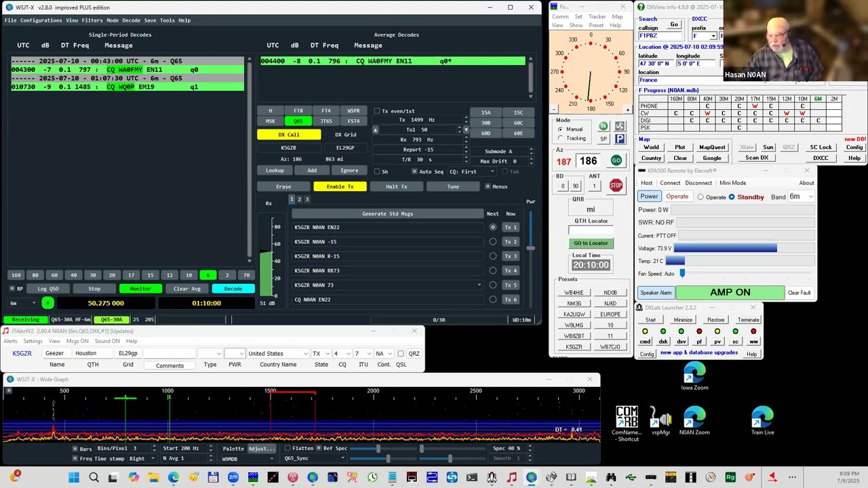
Task: Open Iowa Zoom desktop shortcut
Action: tap(694, 378)
